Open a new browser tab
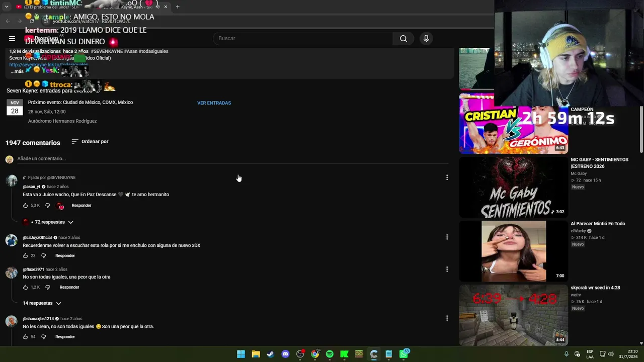644x362 pixels. coord(178,7)
